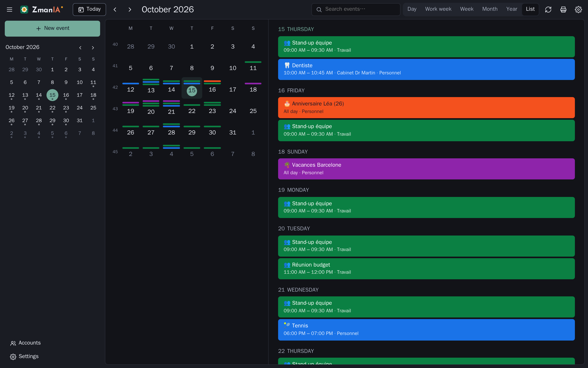Click the refresh sync icon
The width and height of the screenshot is (588, 368).
coord(548,10)
